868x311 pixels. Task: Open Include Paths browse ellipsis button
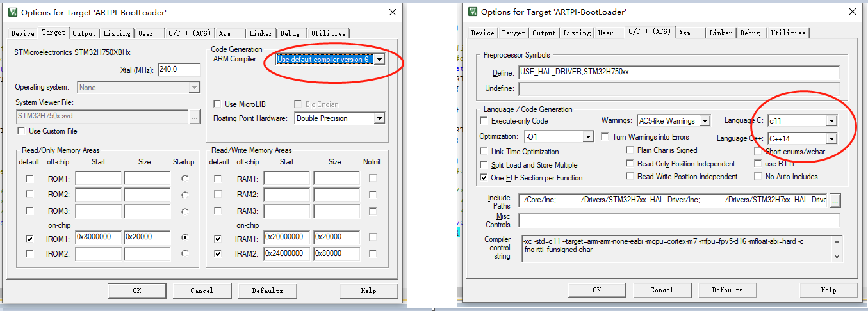click(834, 201)
